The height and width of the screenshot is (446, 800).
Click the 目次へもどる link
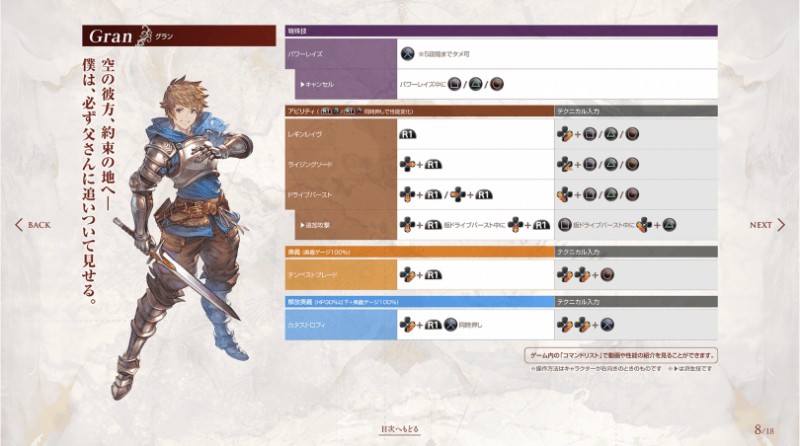point(400,429)
